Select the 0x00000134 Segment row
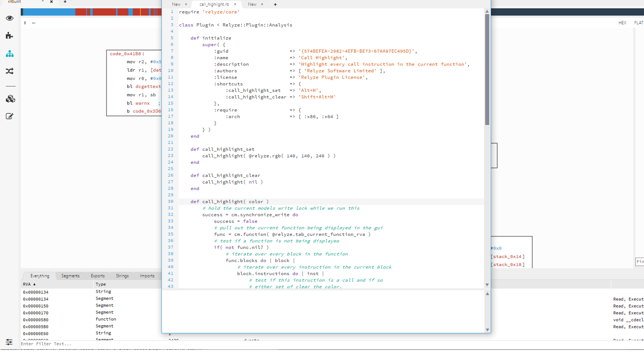Viewport: 644px width, 362px height. click(91, 299)
